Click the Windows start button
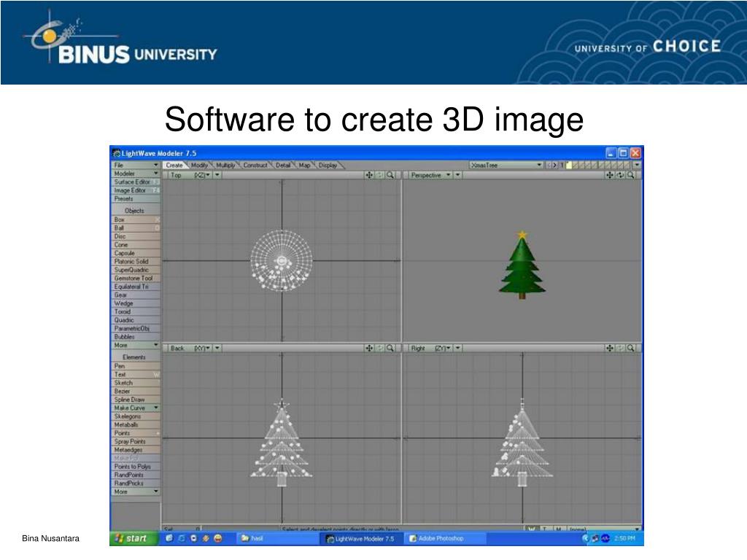 point(134,538)
